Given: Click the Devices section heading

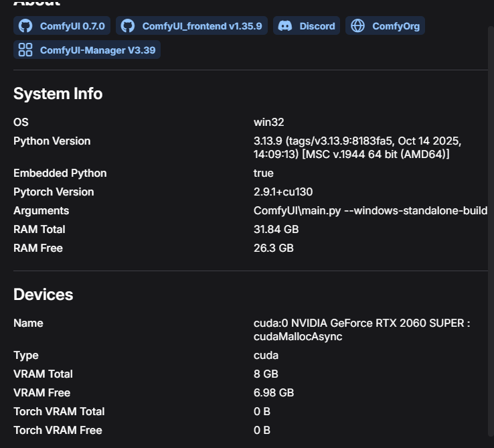Looking at the screenshot, I should coord(44,295).
